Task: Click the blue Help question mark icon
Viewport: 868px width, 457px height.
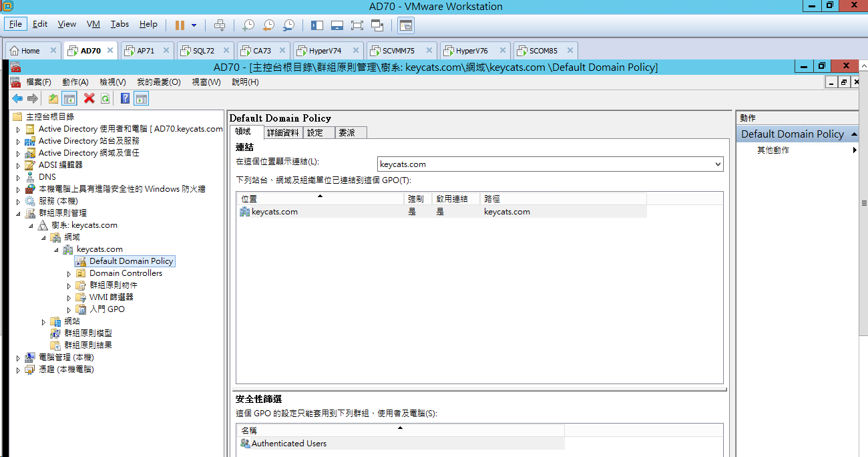Action: pyautogui.click(x=125, y=99)
